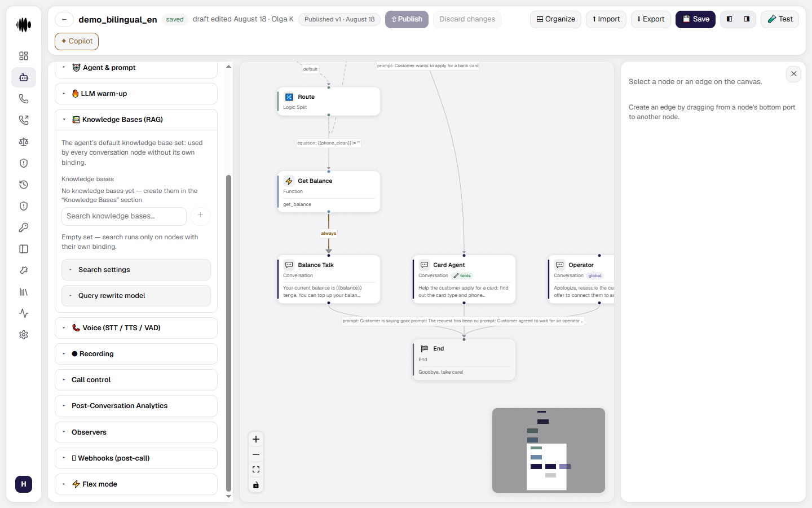The width and height of the screenshot is (812, 508).
Task: Toggle the canvas lock icon
Action: coord(256,485)
